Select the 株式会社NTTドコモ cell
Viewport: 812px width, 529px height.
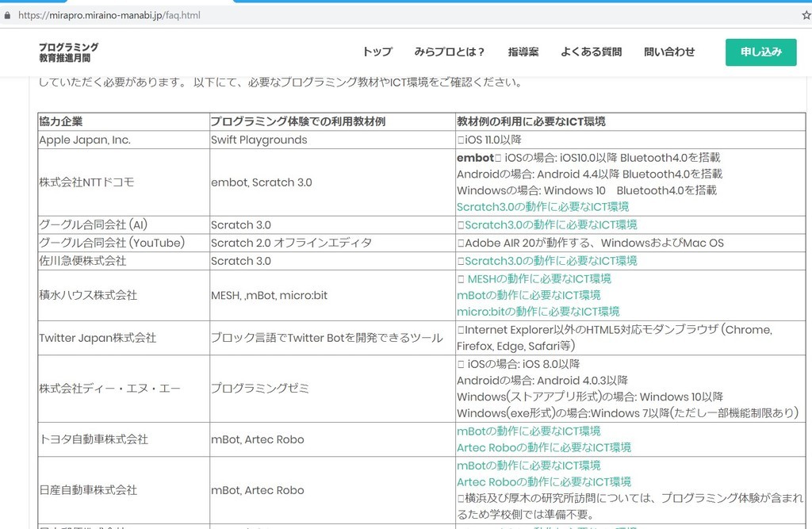tap(124, 182)
